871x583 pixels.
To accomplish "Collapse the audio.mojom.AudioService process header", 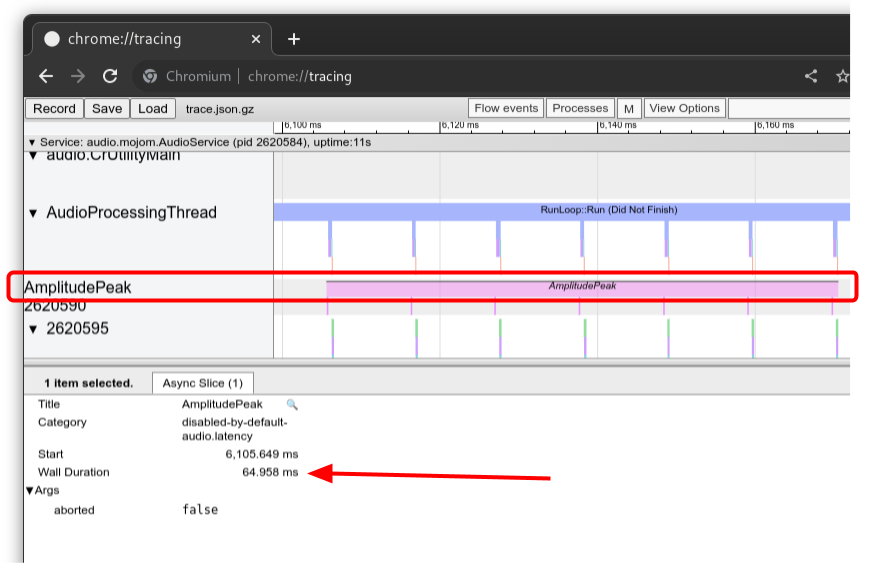I will coord(32,143).
